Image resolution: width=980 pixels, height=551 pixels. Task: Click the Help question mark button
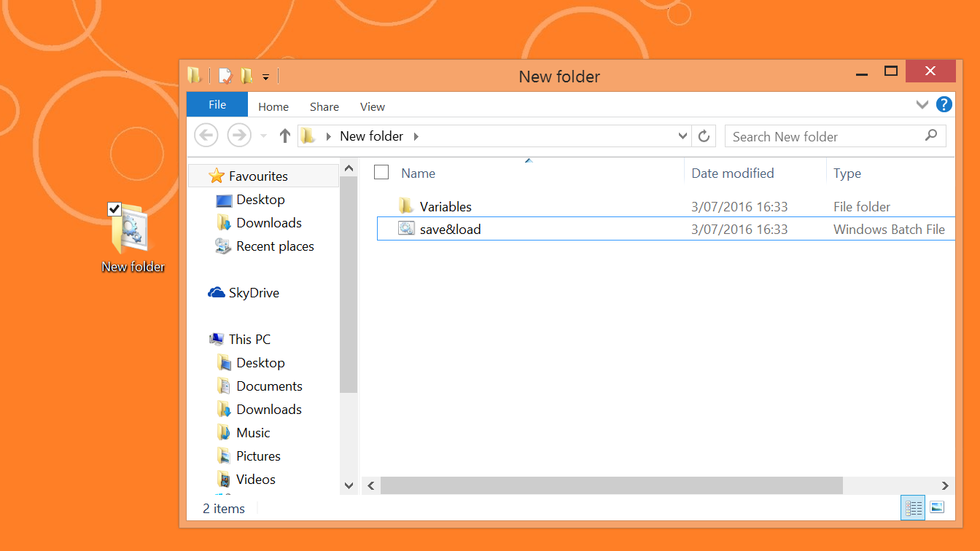(944, 104)
